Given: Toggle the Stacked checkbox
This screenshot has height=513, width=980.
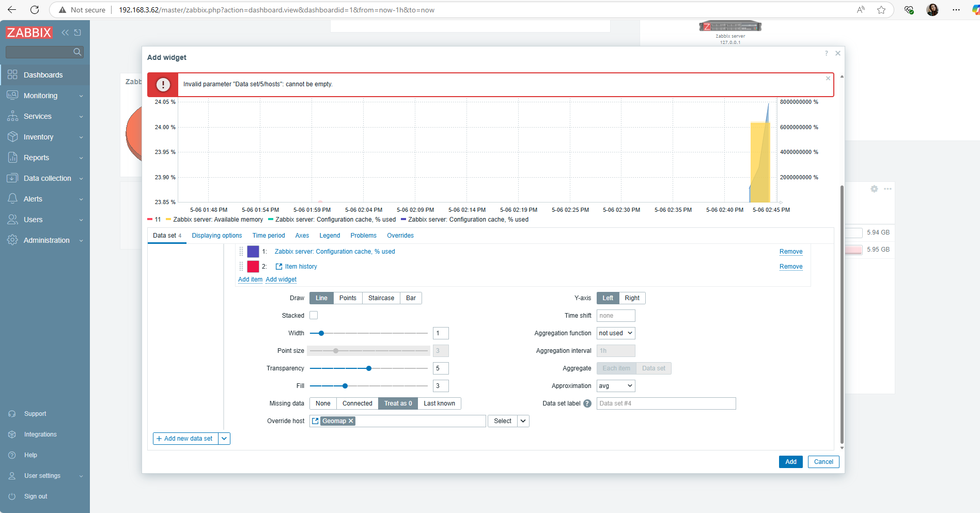Looking at the screenshot, I should (x=314, y=315).
